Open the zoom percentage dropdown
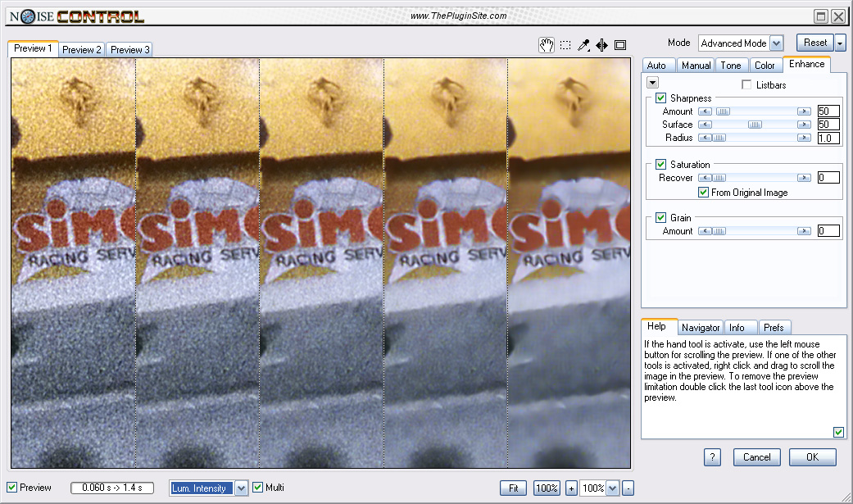Screen dimensions: 853x504 click(613, 488)
